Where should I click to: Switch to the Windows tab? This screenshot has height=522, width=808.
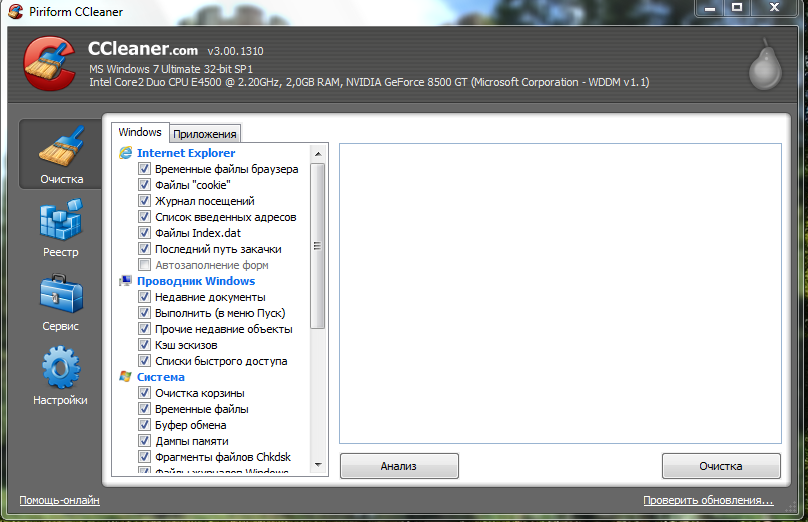click(x=140, y=132)
